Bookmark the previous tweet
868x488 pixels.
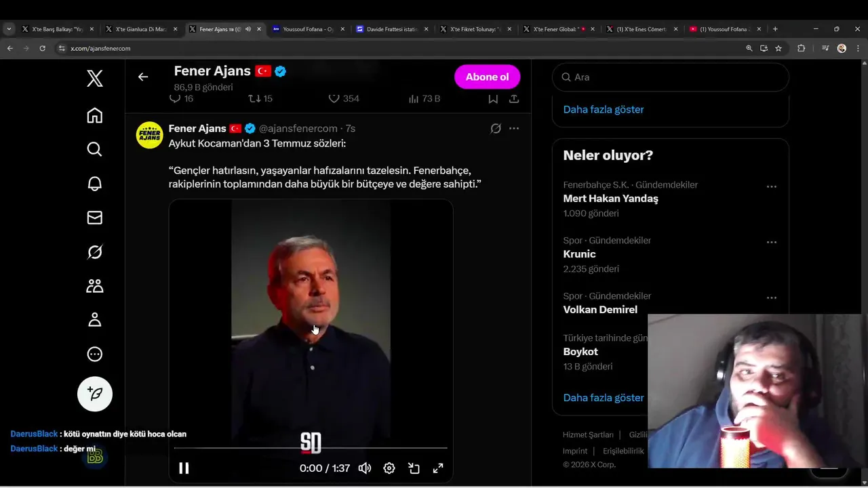tap(493, 98)
